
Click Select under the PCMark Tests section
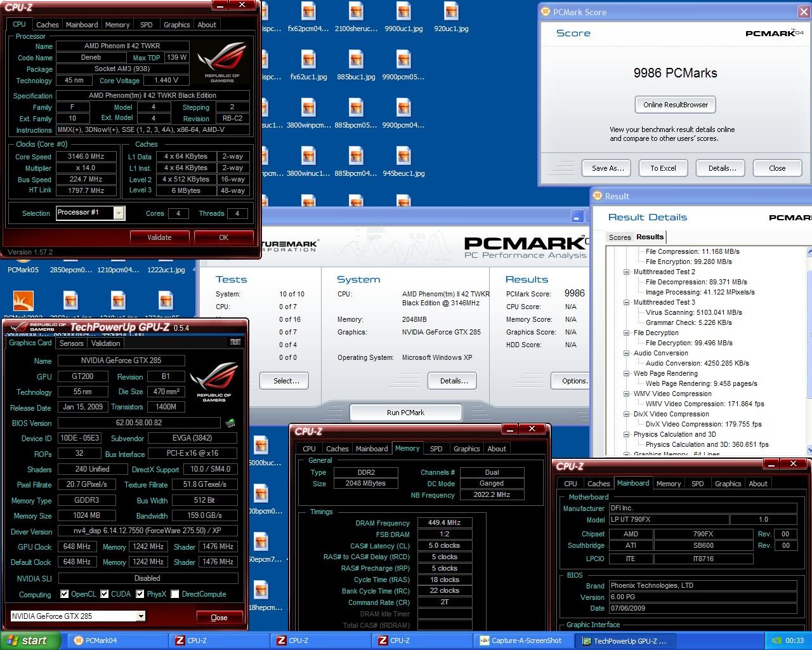click(x=284, y=381)
